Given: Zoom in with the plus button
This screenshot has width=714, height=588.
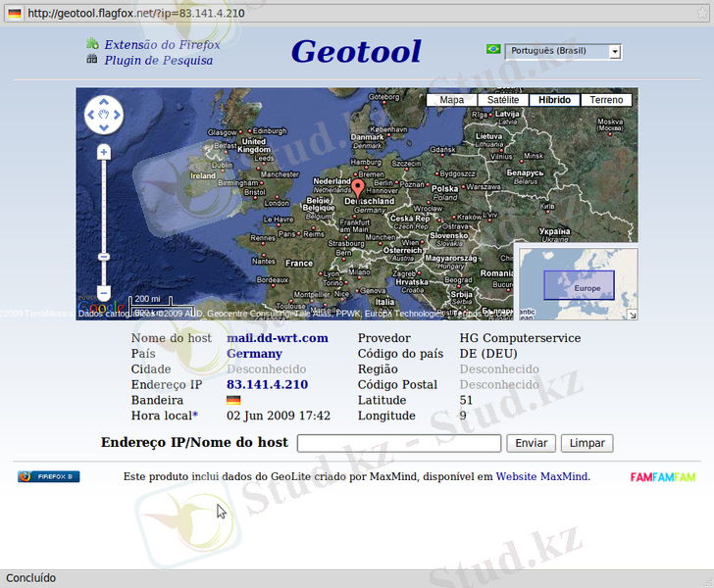Looking at the screenshot, I should (x=104, y=152).
